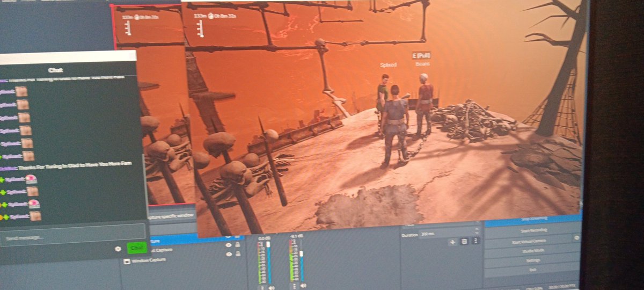Click the Beans player name label
The height and width of the screenshot is (290, 644).
(422, 64)
